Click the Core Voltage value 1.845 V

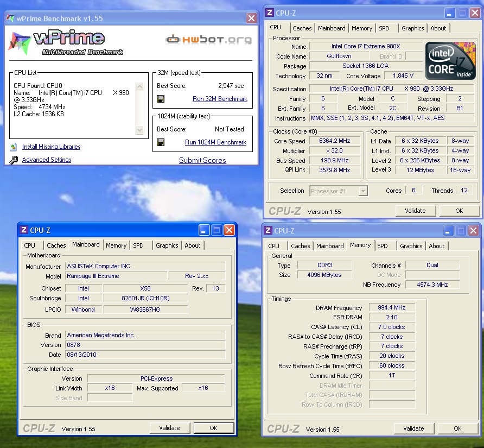click(x=403, y=75)
